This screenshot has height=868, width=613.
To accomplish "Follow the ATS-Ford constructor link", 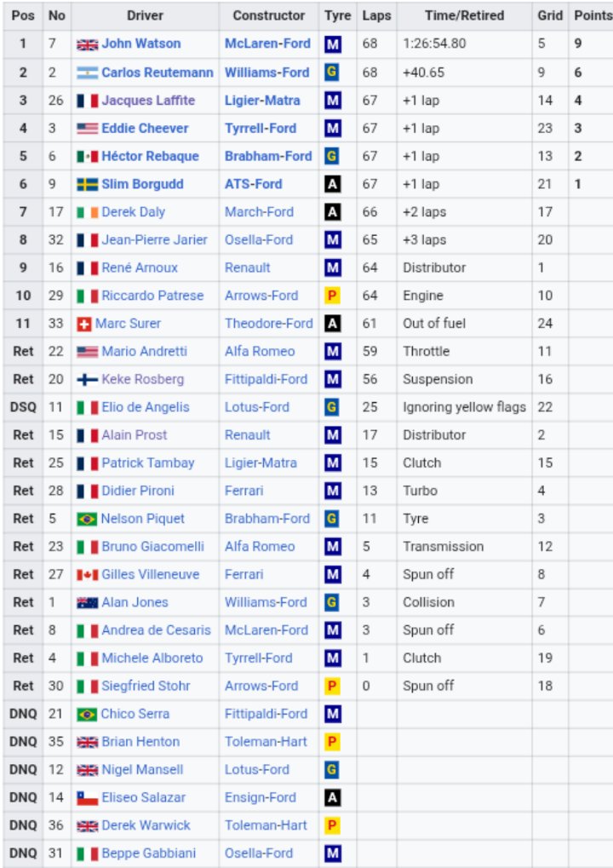I will pyautogui.click(x=254, y=184).
